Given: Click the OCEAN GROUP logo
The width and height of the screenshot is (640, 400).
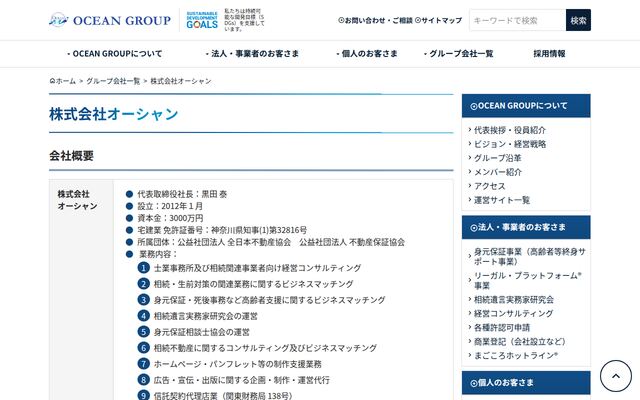Looking at the screenshot, I should pyautogui.click(x=110, y=20).
